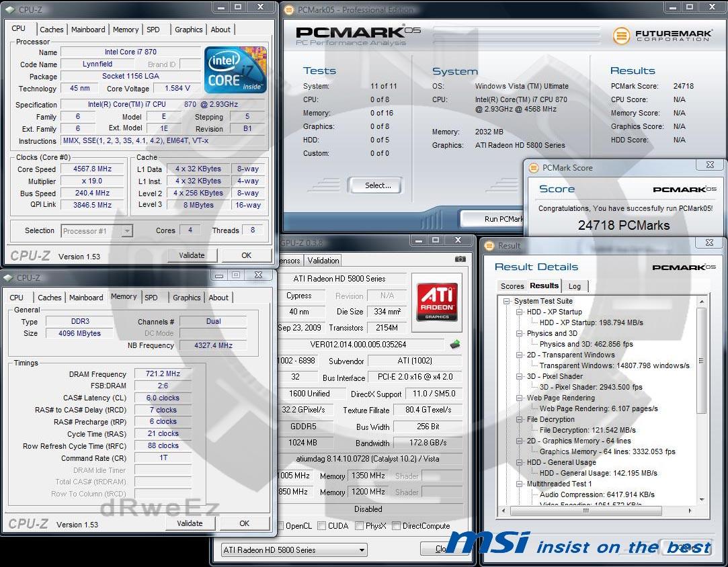
Task: Click the horizontal scrollbar thumb in Result Details
Action: pyautogui.click(x=586, y=511)
